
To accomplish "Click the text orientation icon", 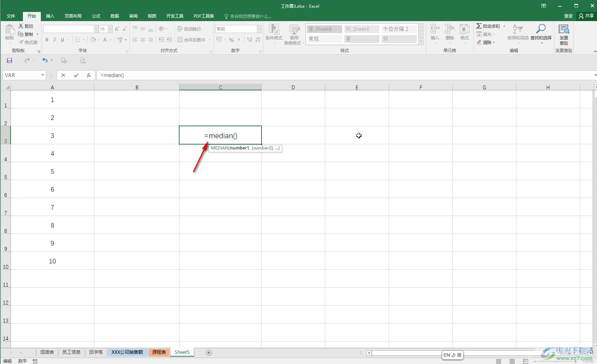I will pyautogui.click(x=162, y=29).
